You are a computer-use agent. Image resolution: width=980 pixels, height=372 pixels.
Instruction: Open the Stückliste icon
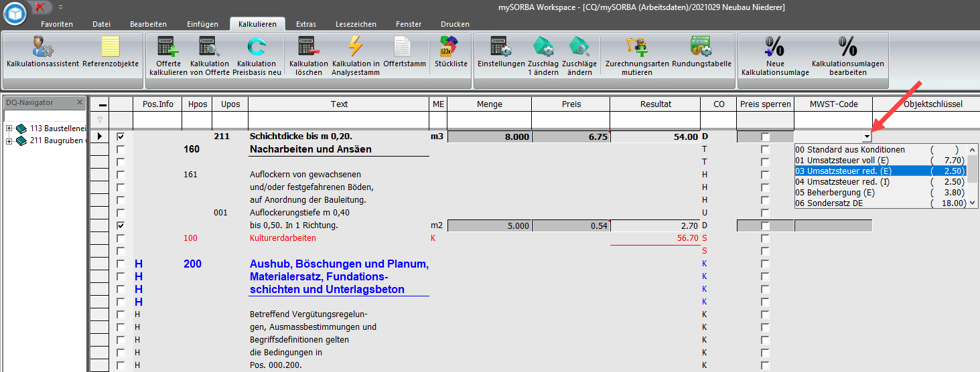click(451, 48)
